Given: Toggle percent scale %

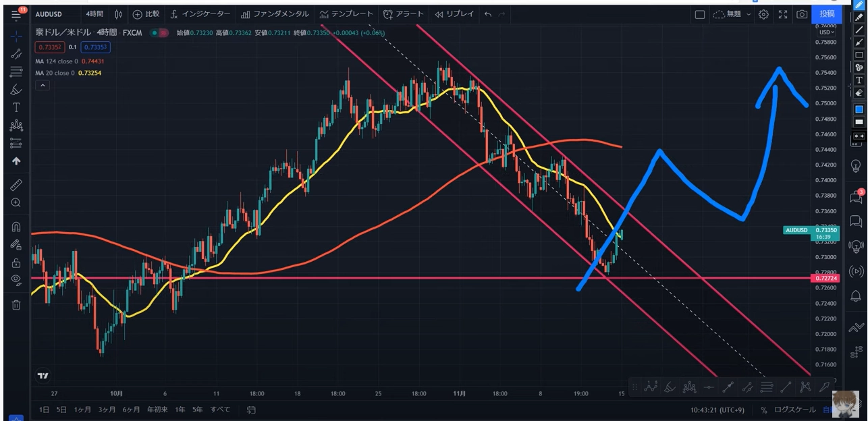Looking at the screenshot, I should click(764, 410).
